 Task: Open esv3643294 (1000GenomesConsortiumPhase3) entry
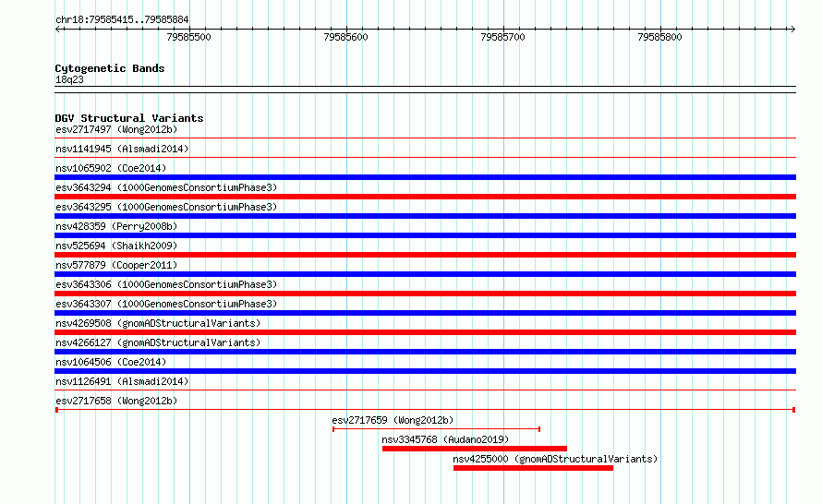(166, 187)
